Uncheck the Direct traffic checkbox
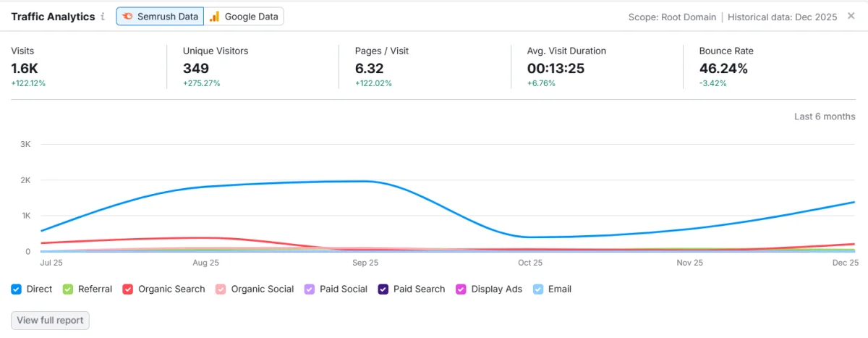Screen dimensions: 868x338 [x=16, y=289]
